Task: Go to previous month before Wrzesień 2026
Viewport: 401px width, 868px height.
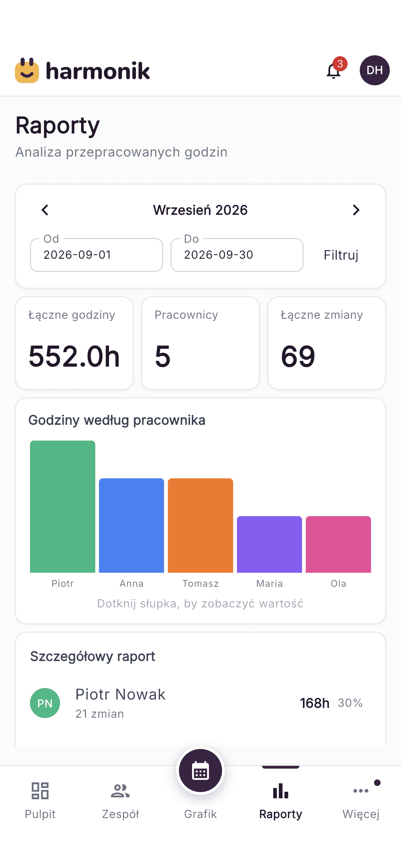Action: tap(45, 210)
